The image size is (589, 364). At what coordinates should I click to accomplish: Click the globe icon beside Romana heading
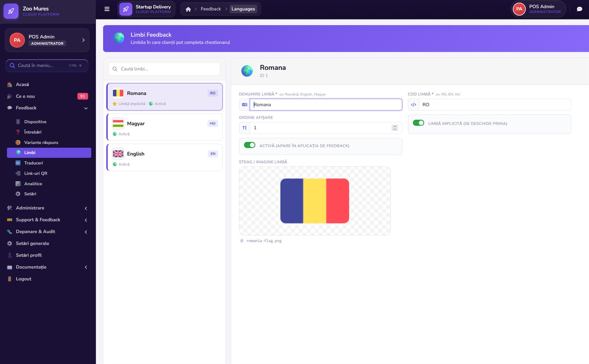click(247, 71)
